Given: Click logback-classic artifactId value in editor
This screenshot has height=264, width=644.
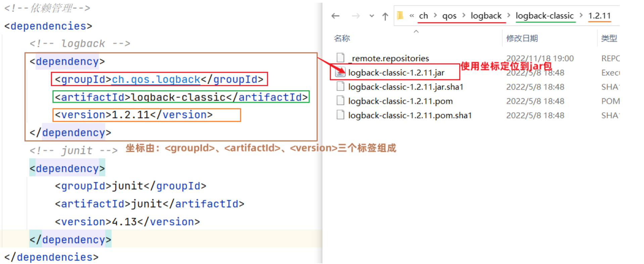Looking at the screenshot, I should tap(178, 97).
